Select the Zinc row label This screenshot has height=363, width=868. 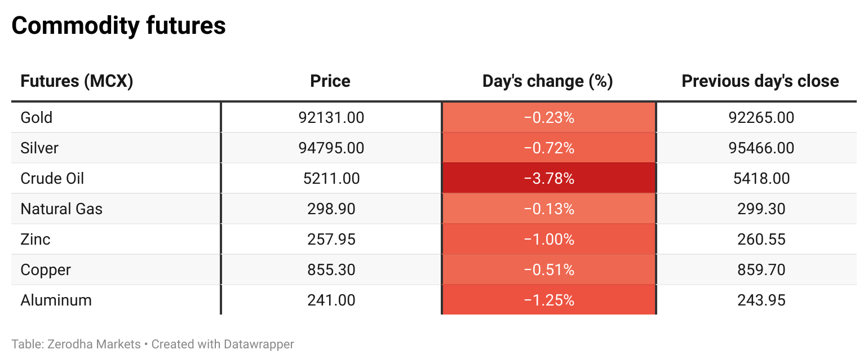pyautogui.click(x=36, y=240)
